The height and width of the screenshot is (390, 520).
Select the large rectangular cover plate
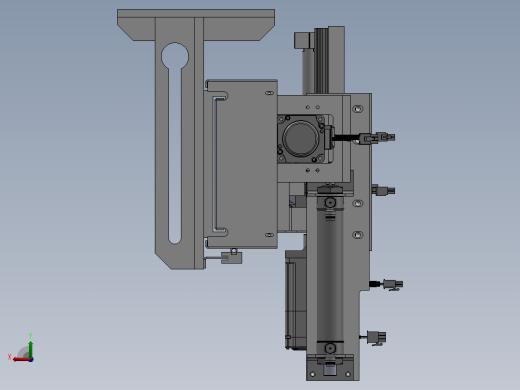tap(242, 164)
